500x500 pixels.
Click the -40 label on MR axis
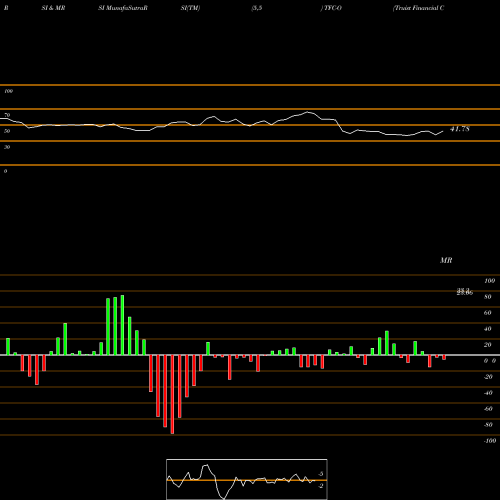click(488, 393)
